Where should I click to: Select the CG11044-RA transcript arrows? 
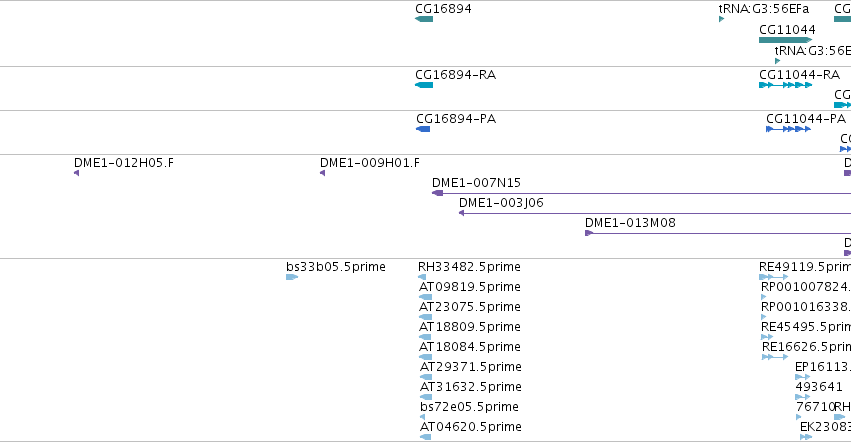(785, 85)
